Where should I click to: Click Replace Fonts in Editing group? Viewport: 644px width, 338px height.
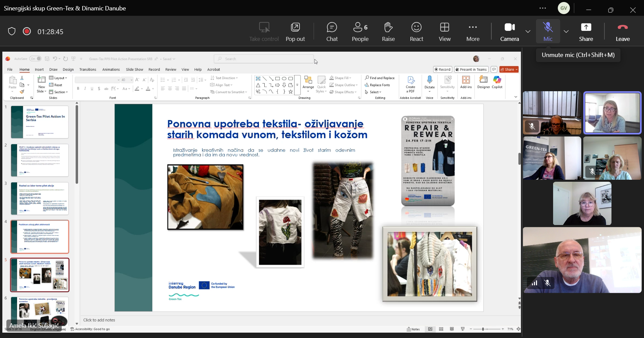[377, 85]
